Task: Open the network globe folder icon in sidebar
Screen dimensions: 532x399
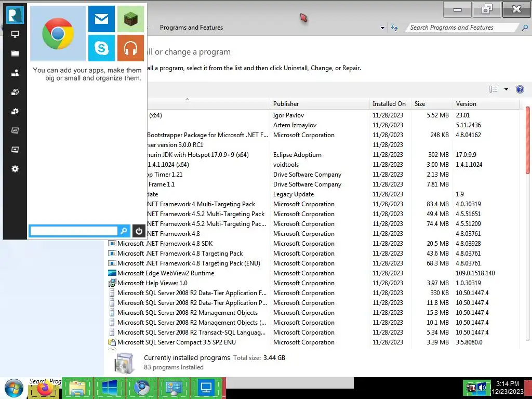Action: pos(15,92)
